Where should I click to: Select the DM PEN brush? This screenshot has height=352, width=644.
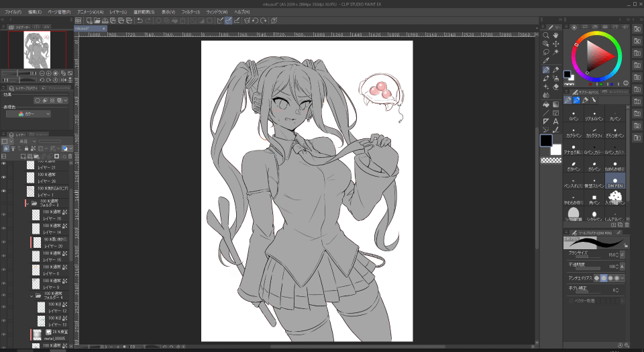[615, 181]
